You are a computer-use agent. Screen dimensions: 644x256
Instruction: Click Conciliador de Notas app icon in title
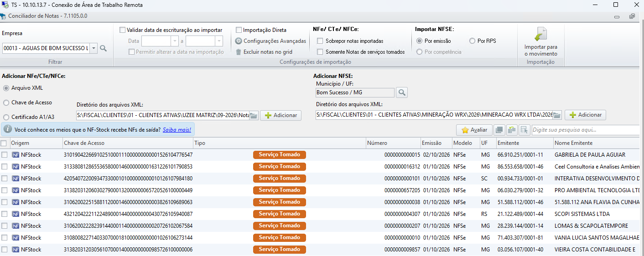(x=4, y=16)
